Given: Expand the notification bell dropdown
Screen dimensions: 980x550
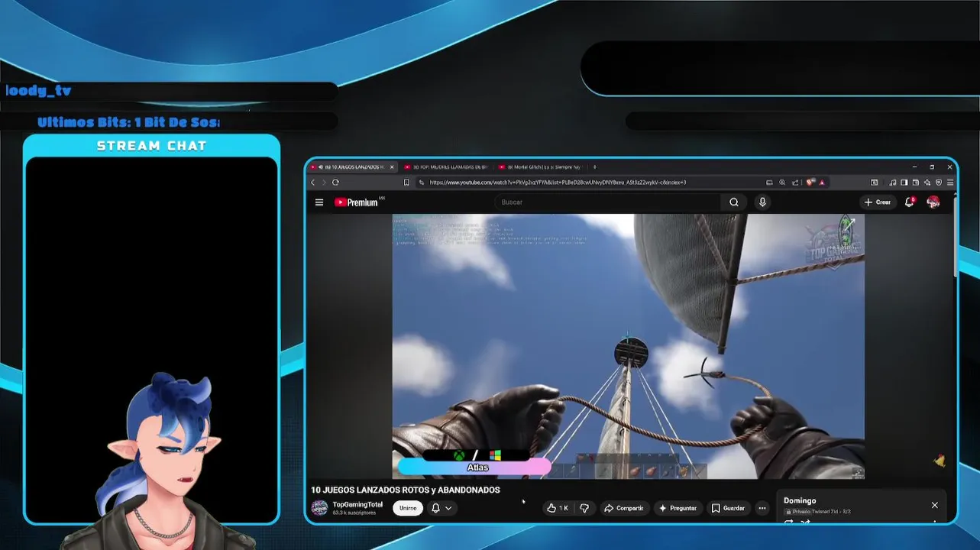Looking at the screenshot, I should pos(442,508).
